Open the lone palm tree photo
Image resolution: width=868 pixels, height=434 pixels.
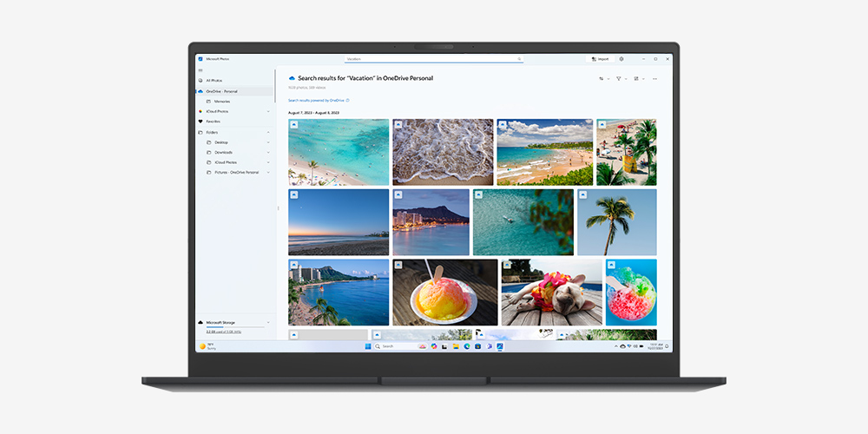point(616,222)
